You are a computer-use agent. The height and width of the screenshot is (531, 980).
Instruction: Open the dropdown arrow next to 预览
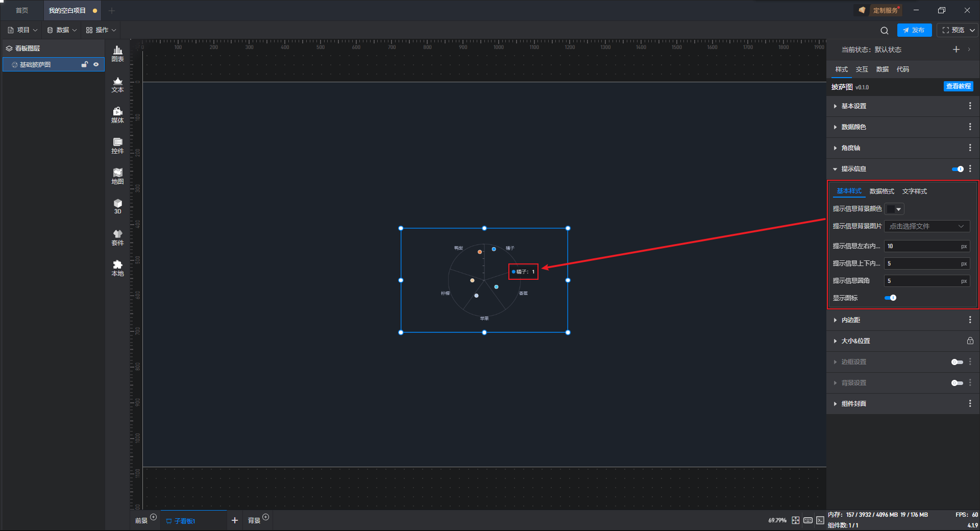(x=972, y=30)
